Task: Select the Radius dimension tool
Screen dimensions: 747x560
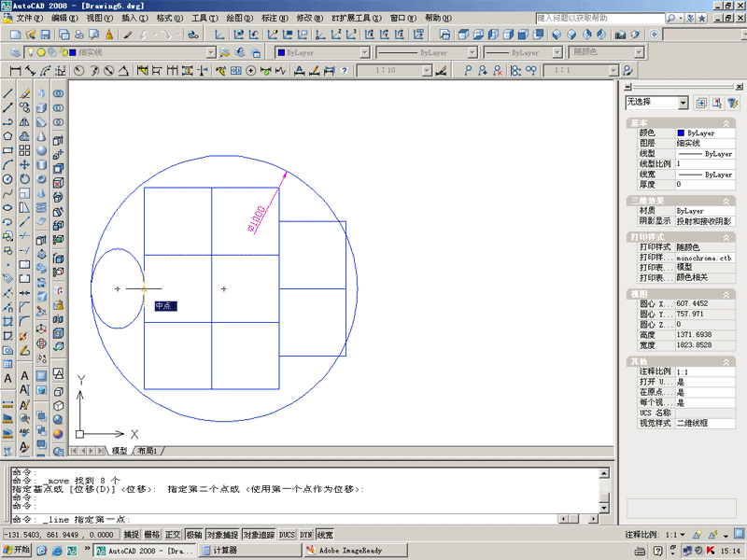Action: coord(79,71)
